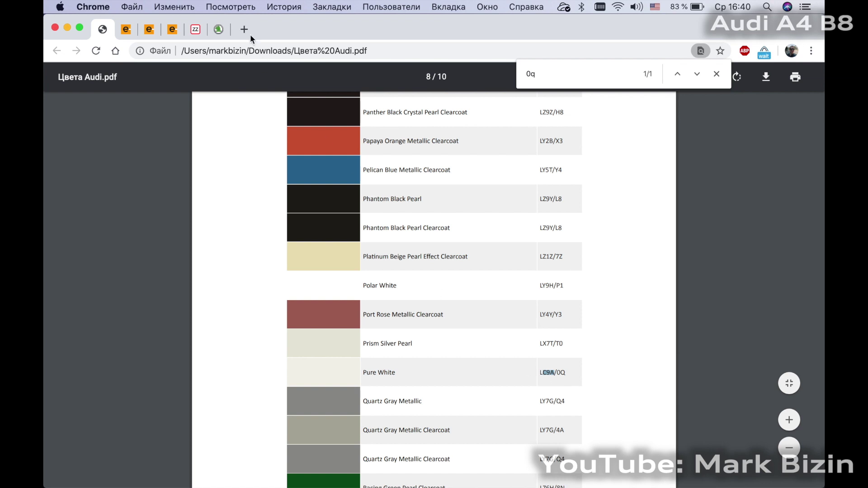Open the 'wait' extension icon
This screenshot has height=488, width=868.
pos(764,52)
